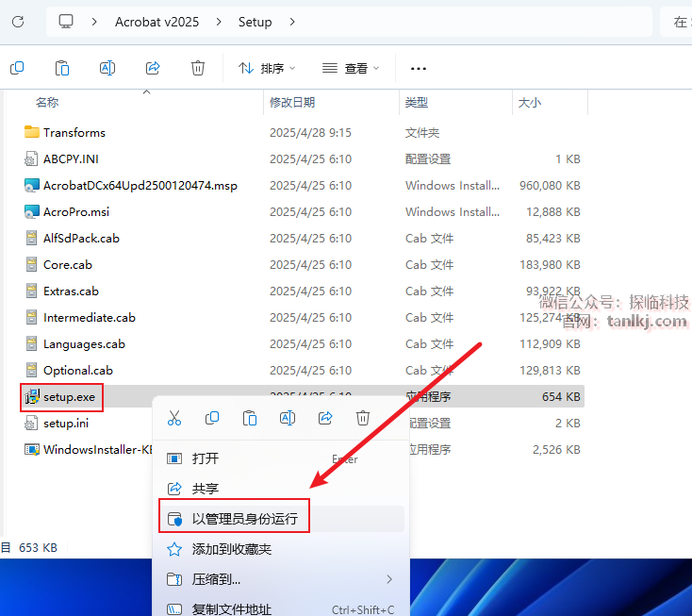Click the This PC monitor icon in breadcrumb

tap(66, 21)
